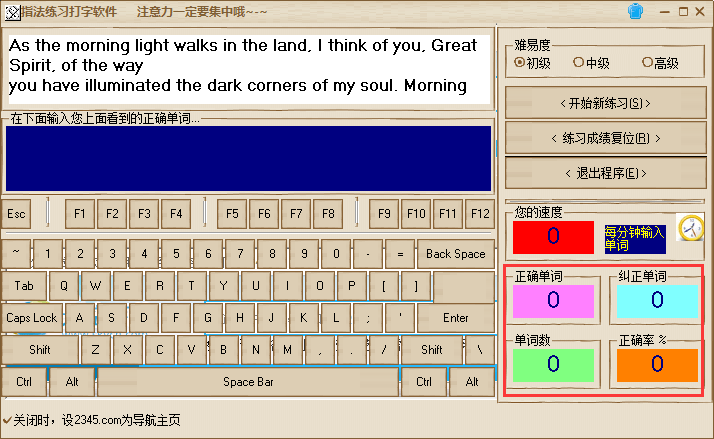Select the 初级 difficulty radio button
Viewport: 714px width, 439px height.
(x=520, y=62)
